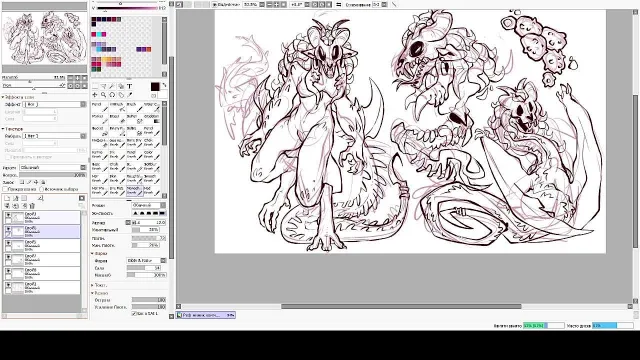Toggle the lock all (padlock) layer icon
This screenshot has width=640, height=360.
pos(43,182)
